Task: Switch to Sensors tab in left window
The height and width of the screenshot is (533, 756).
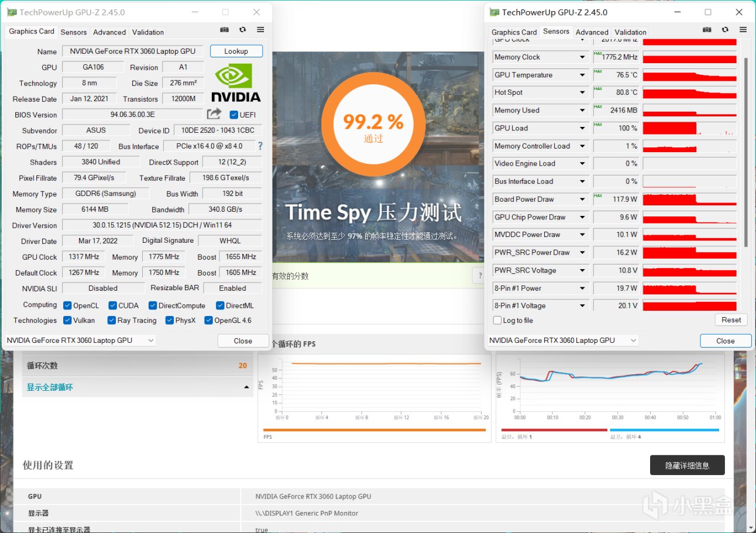Action: 74,32
